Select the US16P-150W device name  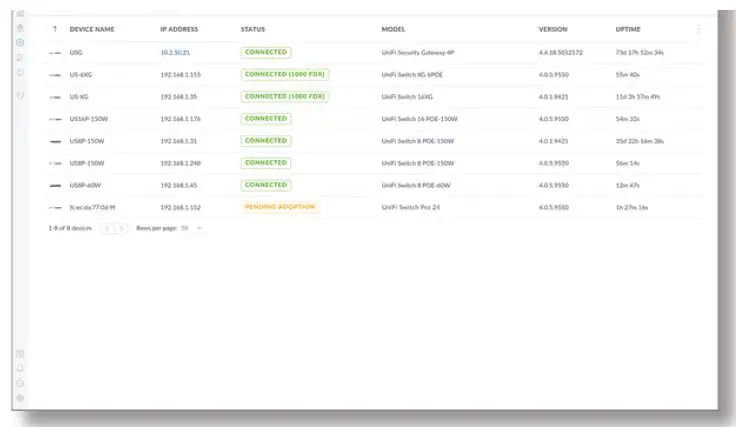[x=89, y=119]
